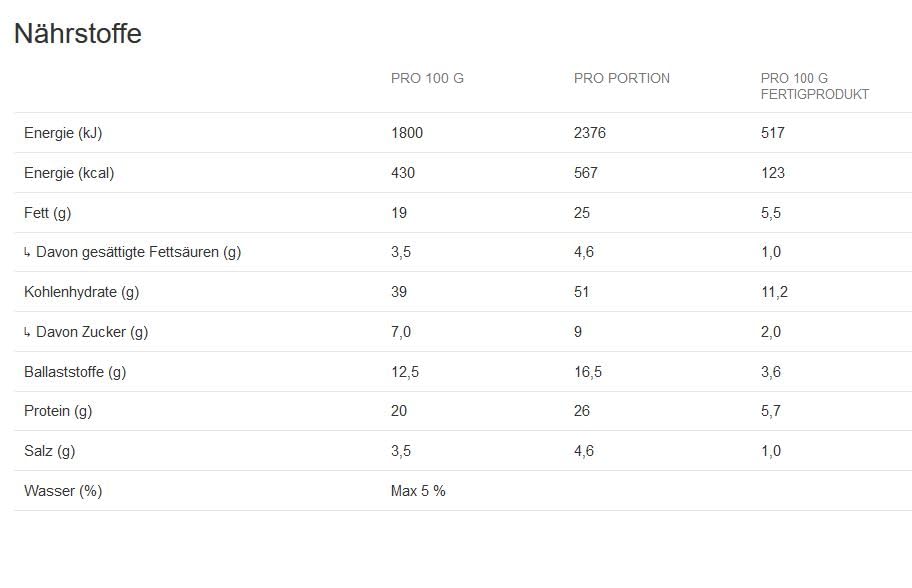Select the 2376 kJ per portion value

[590, 133]
